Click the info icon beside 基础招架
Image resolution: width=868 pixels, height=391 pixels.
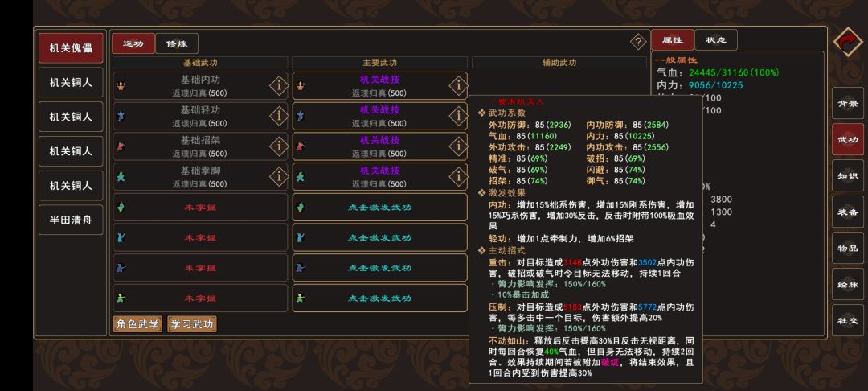(279, 146)
